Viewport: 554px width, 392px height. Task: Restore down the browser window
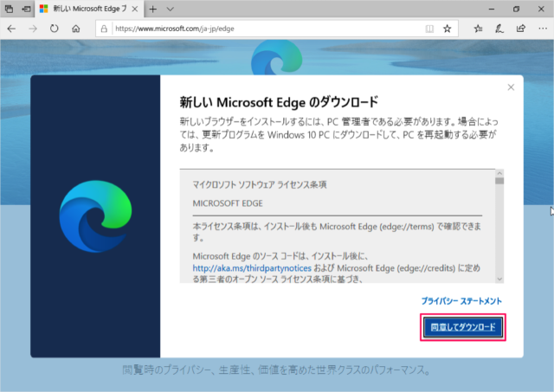click(516, 10)
